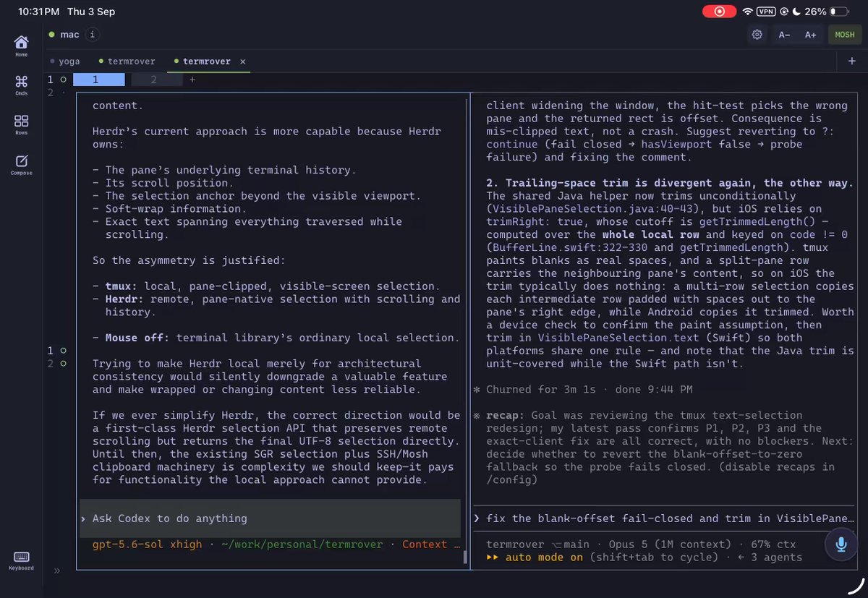
Task: Select the active termrover tab
Action: [x=206, y=61]
